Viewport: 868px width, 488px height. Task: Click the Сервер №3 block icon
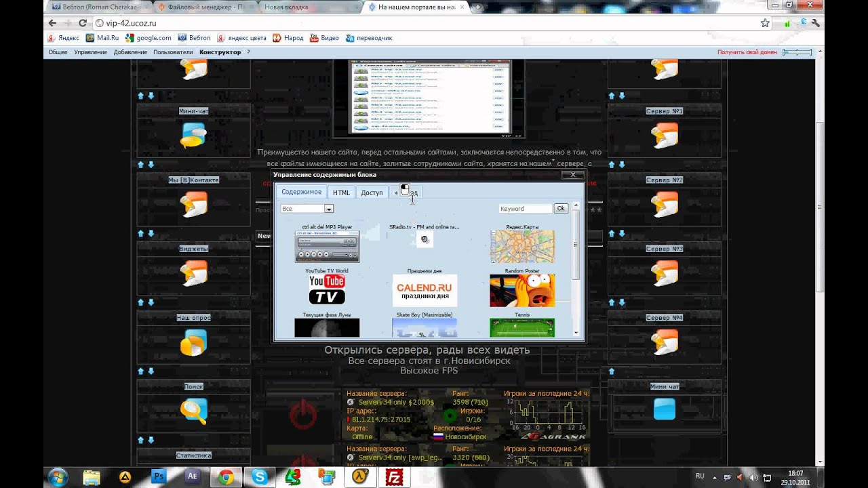pyautogui.click(x=664, y=274)
